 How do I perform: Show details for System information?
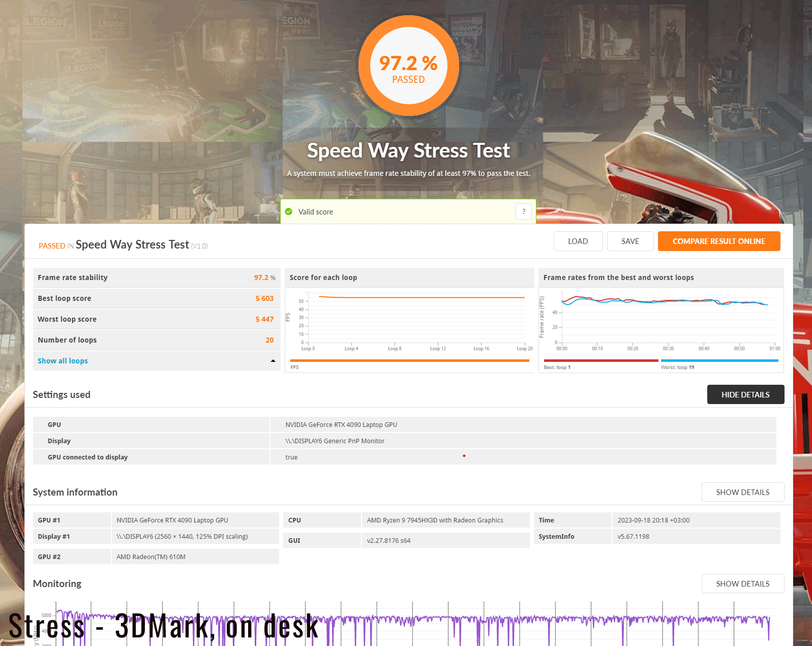743,492
